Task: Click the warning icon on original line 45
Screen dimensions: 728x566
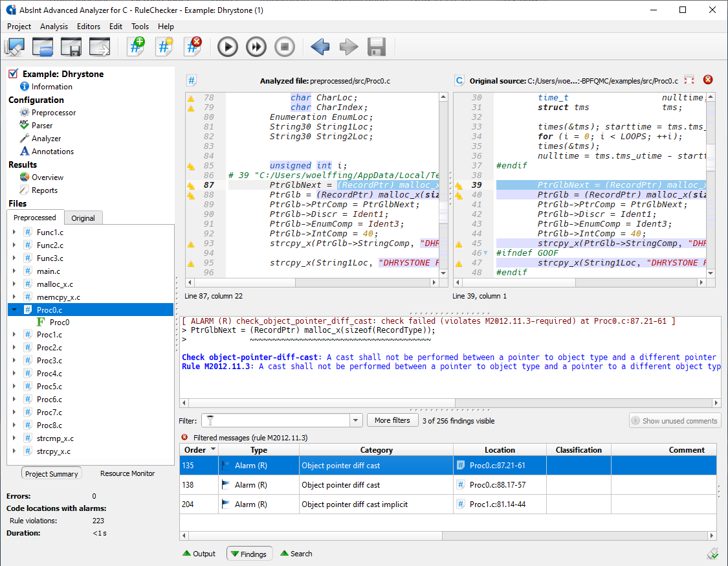Action: 459,244
